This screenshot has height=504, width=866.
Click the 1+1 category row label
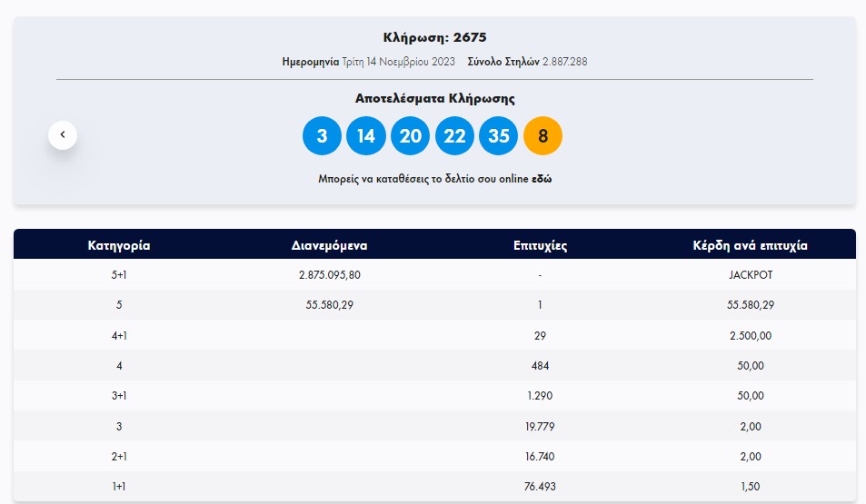click(119, 487)
